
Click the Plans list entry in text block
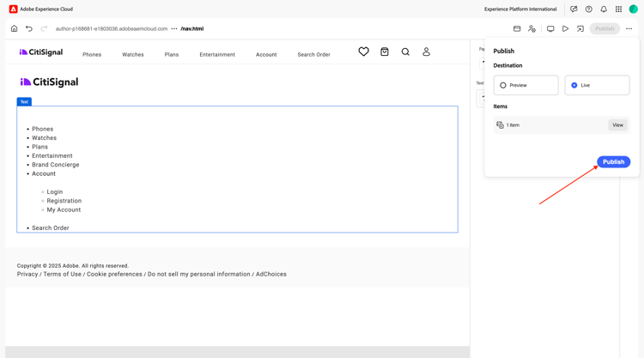[39, 147]
